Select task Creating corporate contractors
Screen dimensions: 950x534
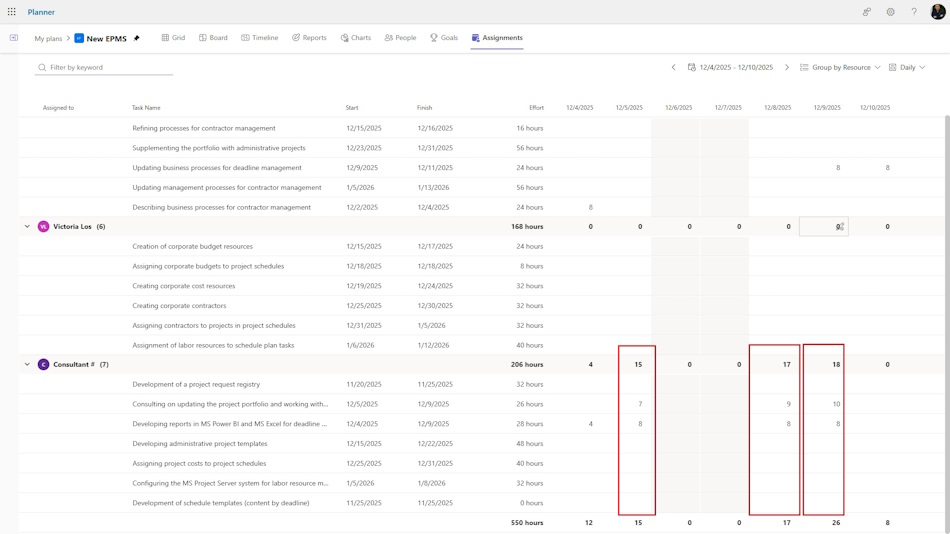pos(179,305)
